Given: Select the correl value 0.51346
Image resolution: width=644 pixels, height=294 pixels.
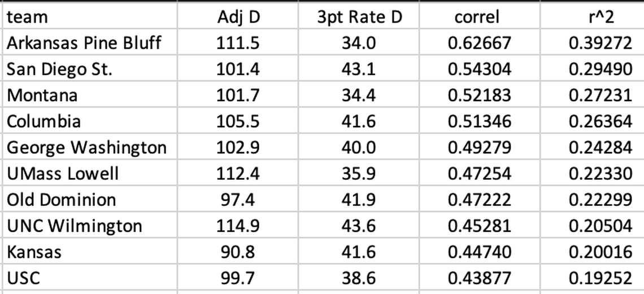Looking at the screenshot, I should point(479,121).
